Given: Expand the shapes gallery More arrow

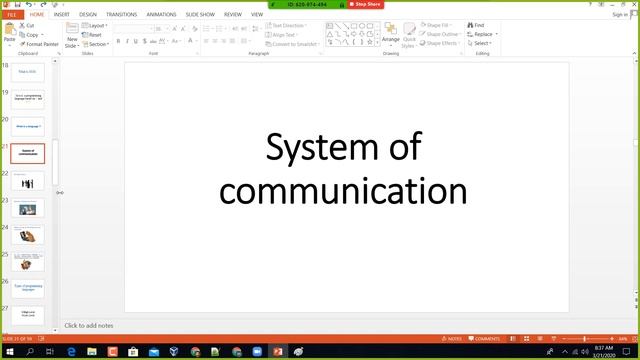Looking at the screenshot, I should pos(377,42).
